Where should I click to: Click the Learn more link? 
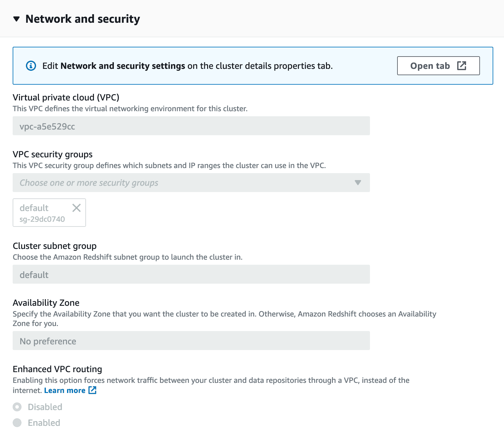(x=65, y=390)
